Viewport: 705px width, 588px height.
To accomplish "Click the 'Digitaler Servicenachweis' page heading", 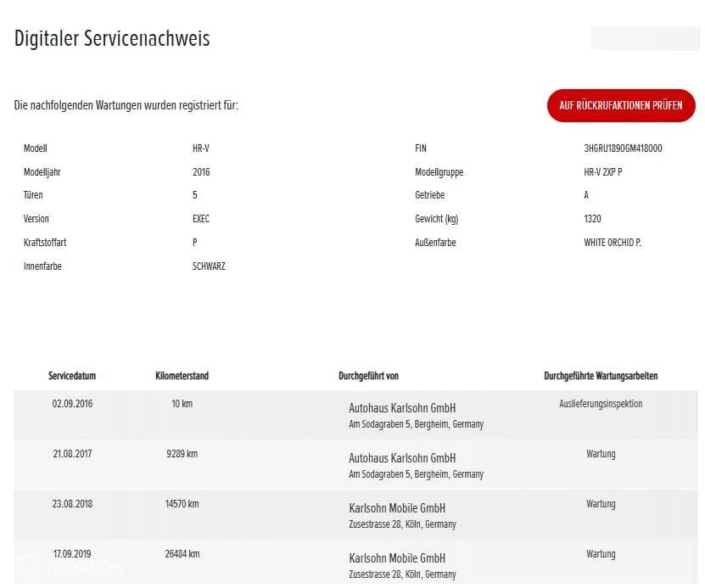I will coord(112,39).
